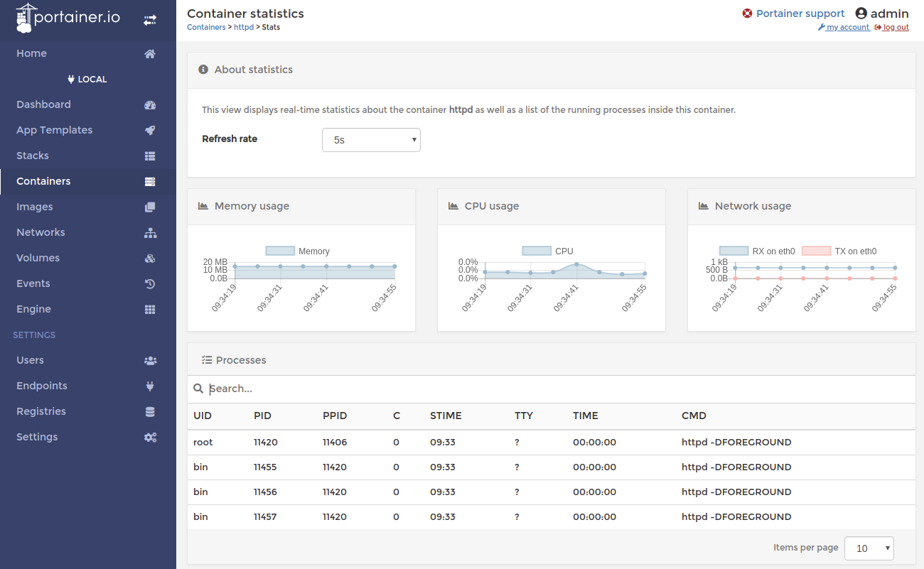Open the Items per page dropdown
924x569 pixels.
pos(869,548)
